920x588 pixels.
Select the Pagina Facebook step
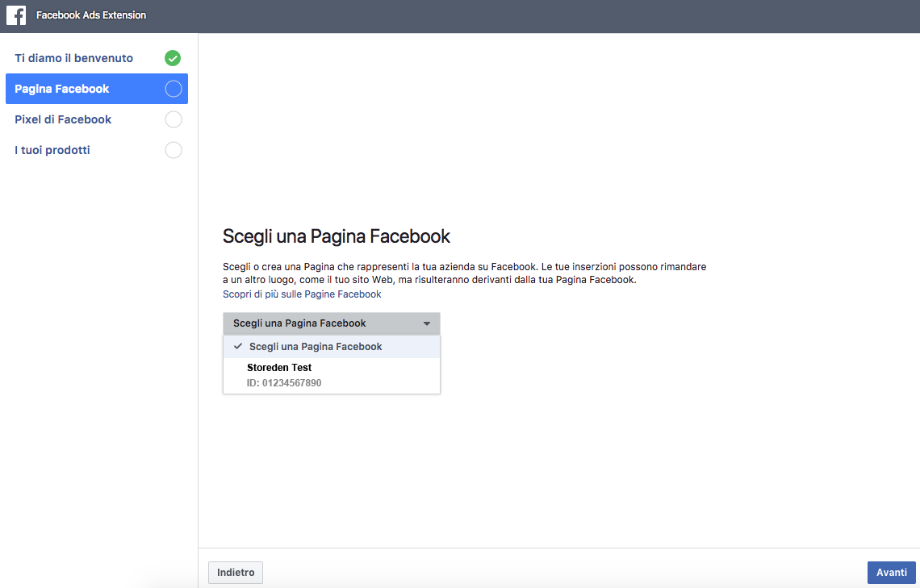pos(62,89)
